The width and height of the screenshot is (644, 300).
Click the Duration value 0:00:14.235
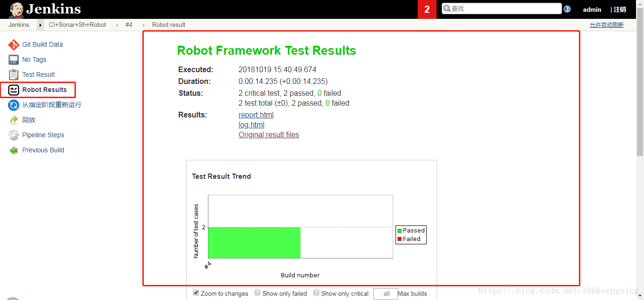tap(283, 82)
